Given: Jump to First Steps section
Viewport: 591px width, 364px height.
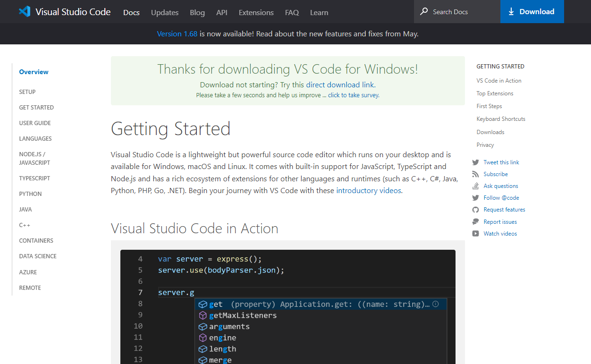Looking at the screenshot, I should coord(489,106).
